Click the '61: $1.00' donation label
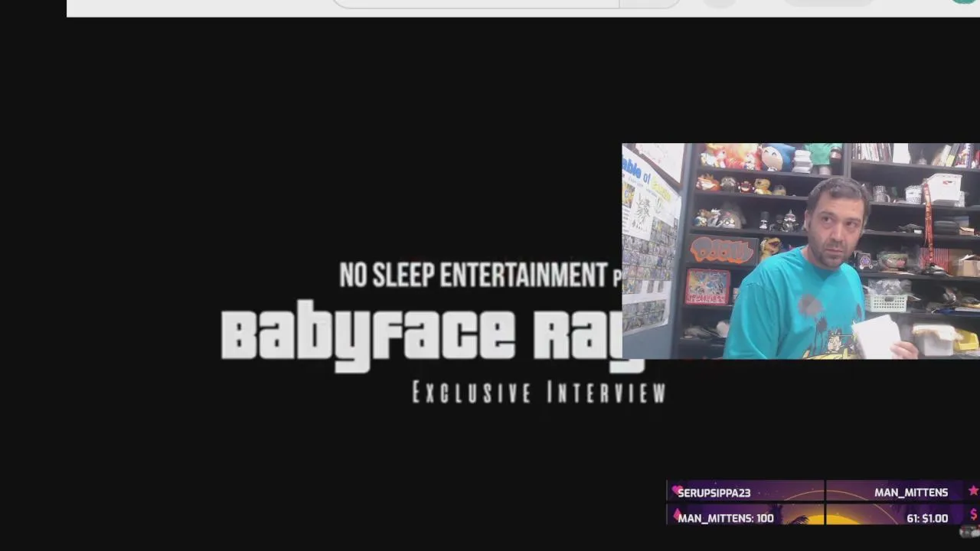Screen dimensions: 980x551 pos(927,518)
